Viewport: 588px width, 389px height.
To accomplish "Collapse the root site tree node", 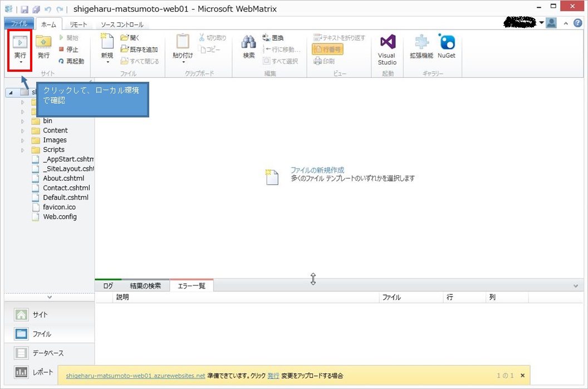I will 11,92.
